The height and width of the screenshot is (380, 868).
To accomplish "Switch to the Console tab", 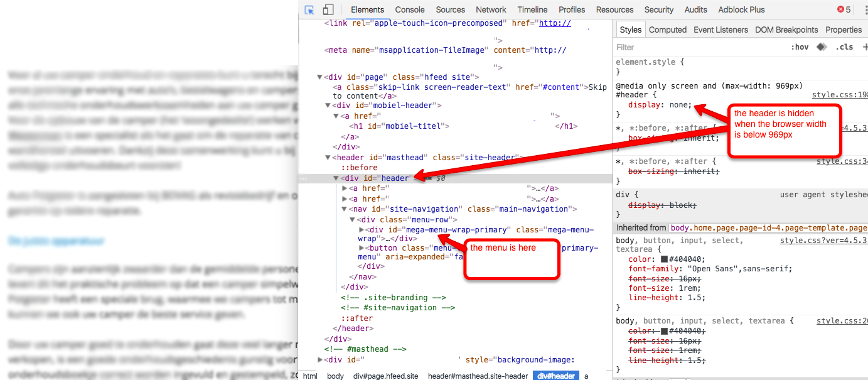I will tap(410, 9).
